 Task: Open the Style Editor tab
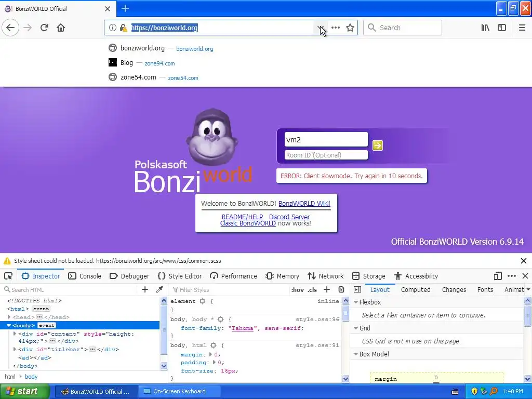(180, 276)
